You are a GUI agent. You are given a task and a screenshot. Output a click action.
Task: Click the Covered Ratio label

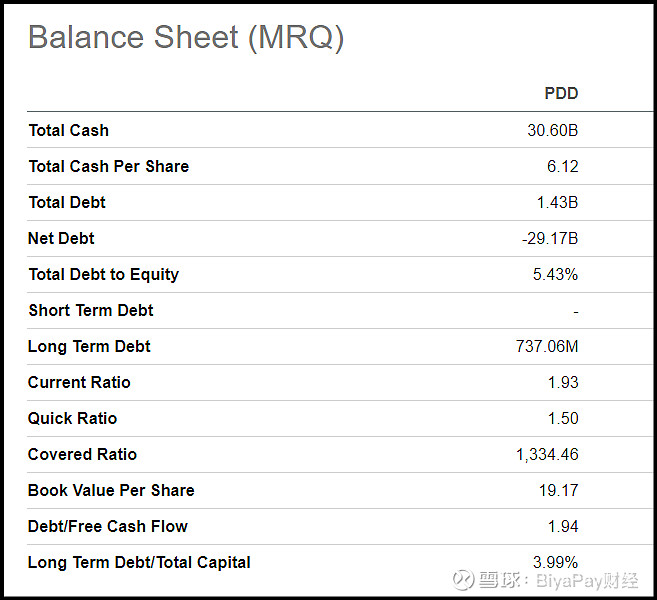83,455
